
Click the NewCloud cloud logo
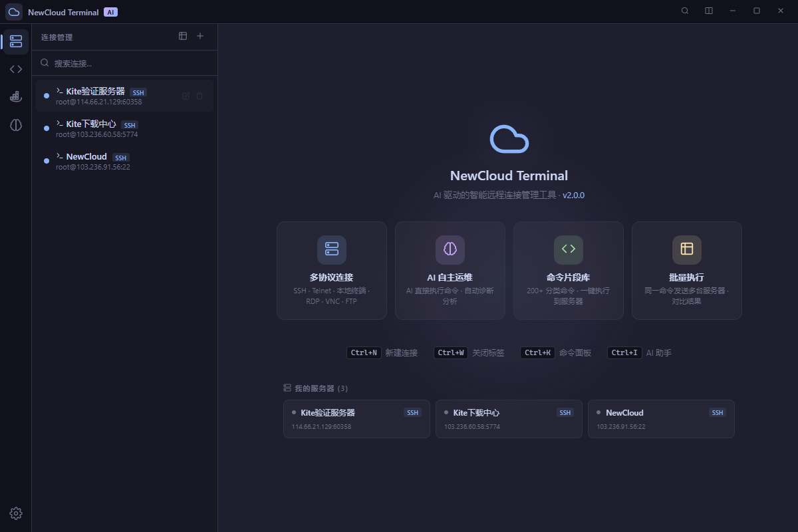[509, 139]
